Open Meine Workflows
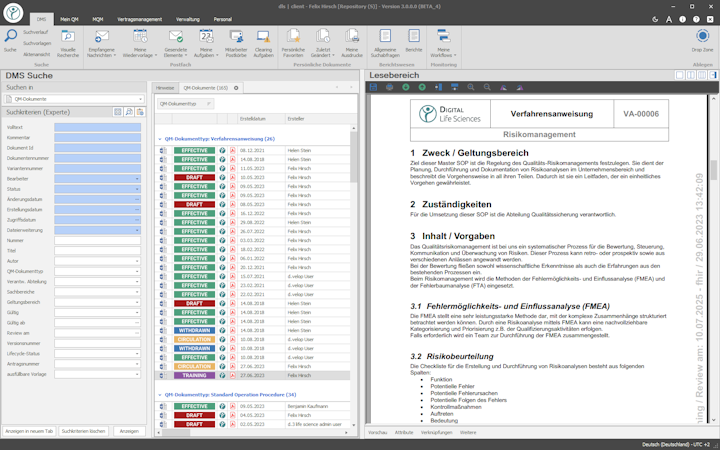 click(x=443, y=44)
